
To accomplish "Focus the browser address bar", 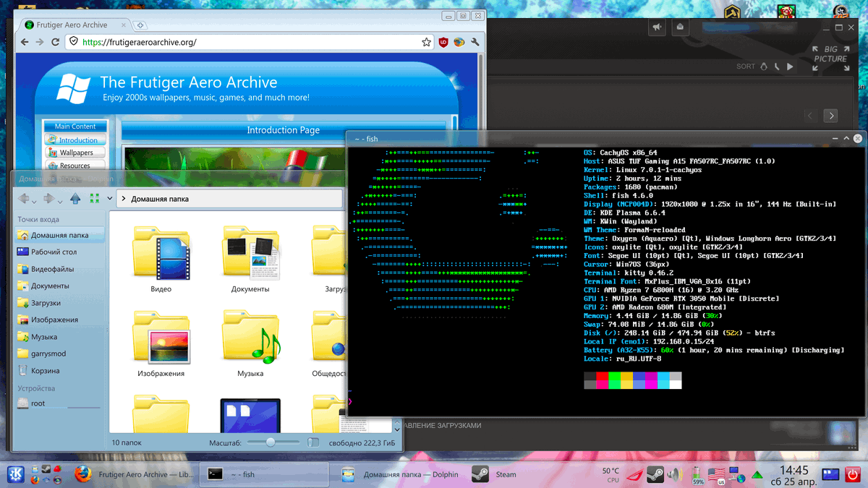I will coord(249,42).
